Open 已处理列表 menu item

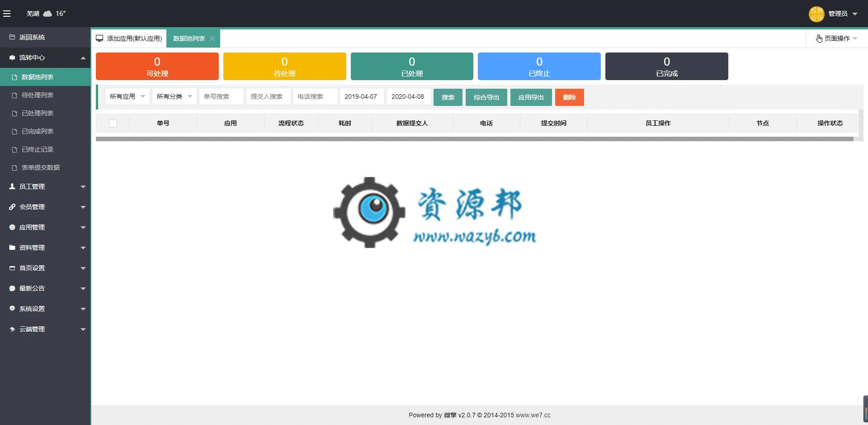coord(45,113)
